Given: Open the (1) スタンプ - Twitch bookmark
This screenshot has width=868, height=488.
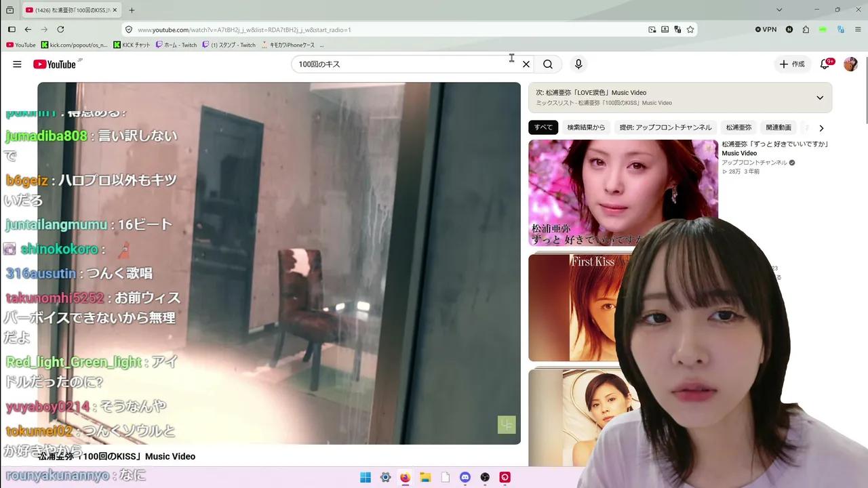Looking at the screenshot, I should point(229,45).
